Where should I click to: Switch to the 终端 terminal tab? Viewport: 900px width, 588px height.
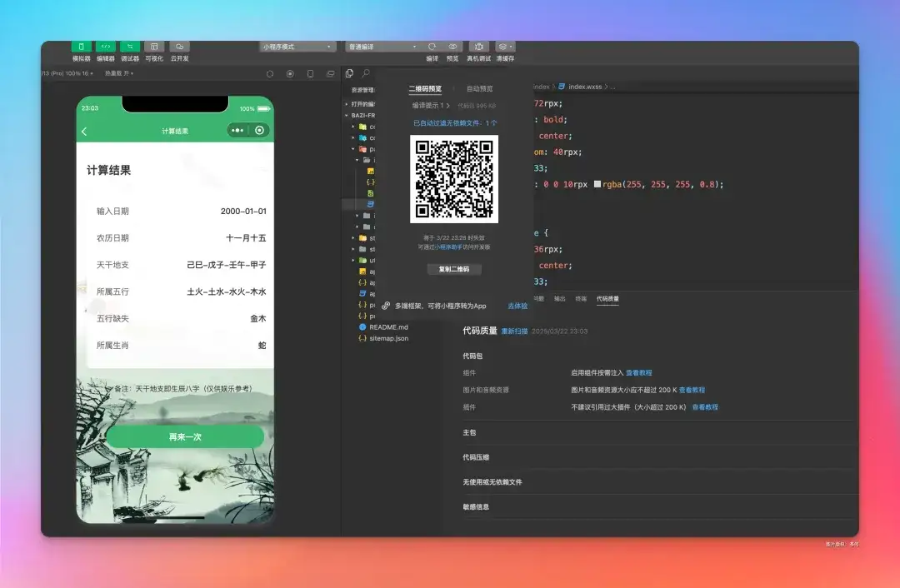[581, 298]
